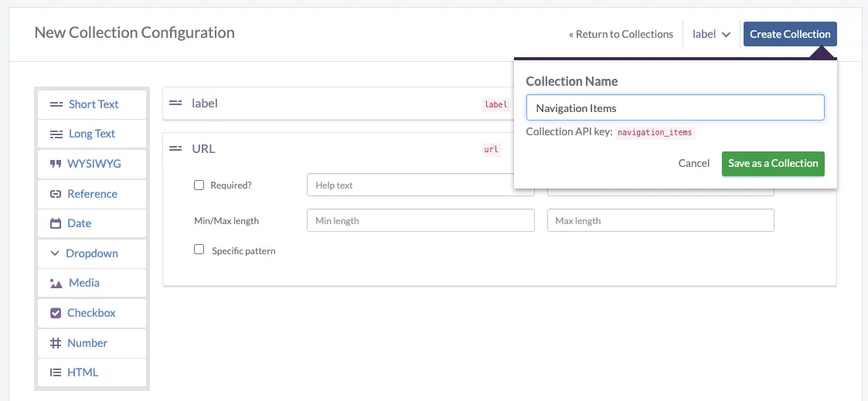Click the Long Text field type icon

[56, 134]
